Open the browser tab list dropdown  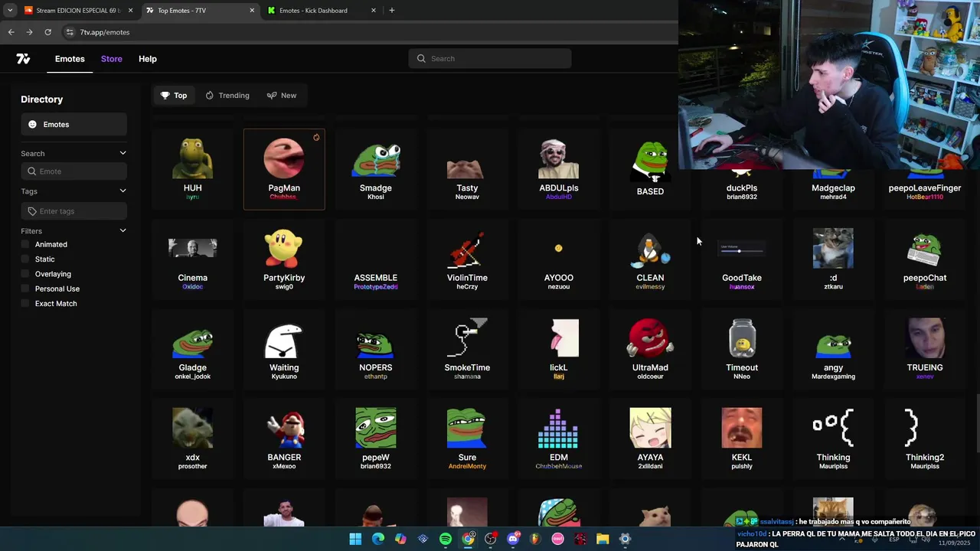10,11
